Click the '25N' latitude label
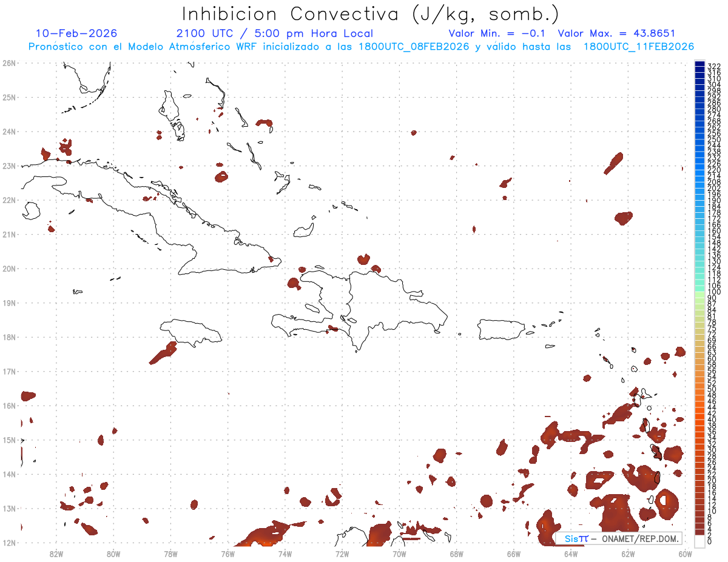 9,97
